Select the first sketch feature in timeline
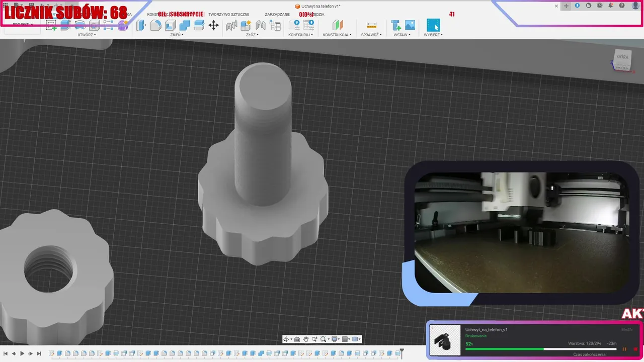 51,354
